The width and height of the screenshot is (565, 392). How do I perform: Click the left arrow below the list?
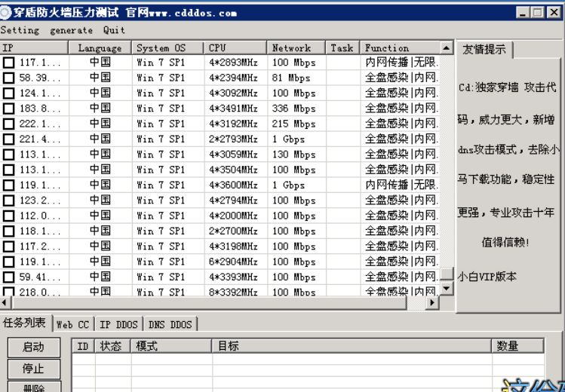pos(5,302)
